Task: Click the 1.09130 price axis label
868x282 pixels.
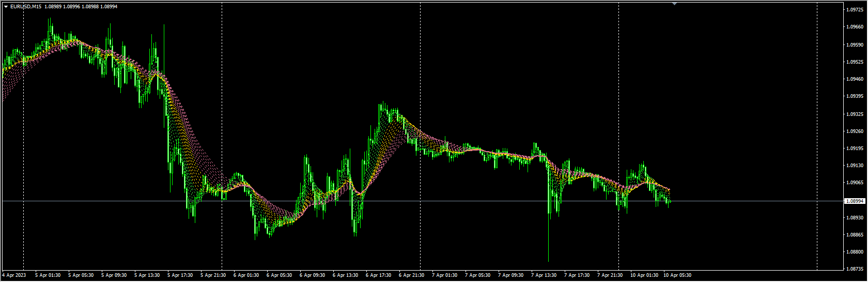Action: click(856, 166)
